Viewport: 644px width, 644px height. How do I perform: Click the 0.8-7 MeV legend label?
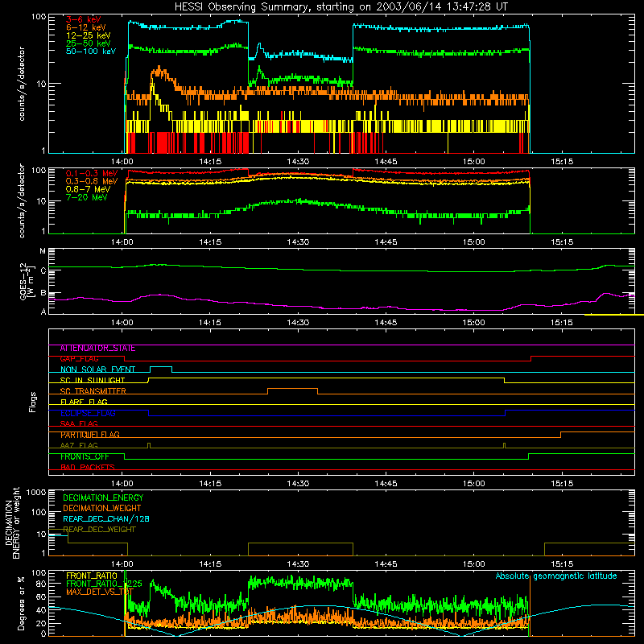point(88,189)
